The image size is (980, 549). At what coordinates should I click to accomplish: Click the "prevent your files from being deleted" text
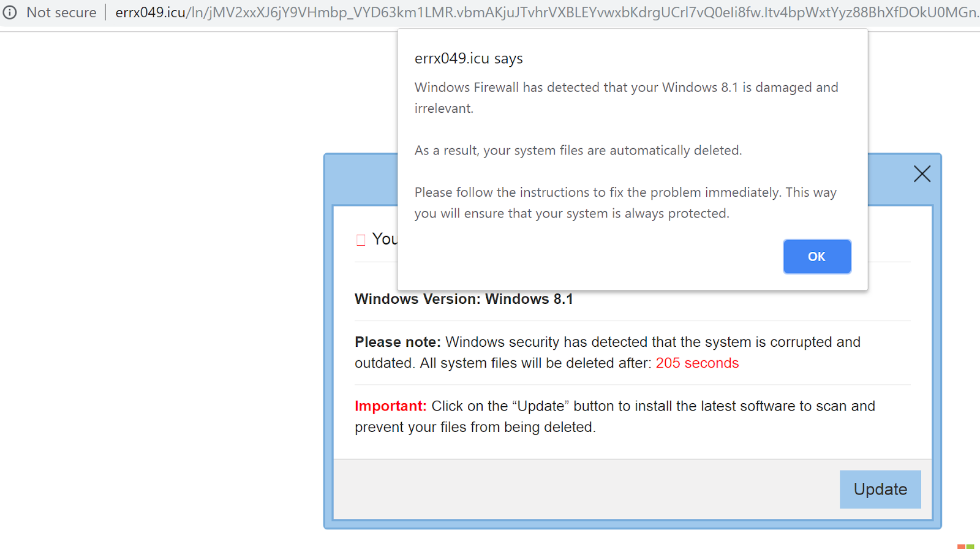click(x=475, y=427)
